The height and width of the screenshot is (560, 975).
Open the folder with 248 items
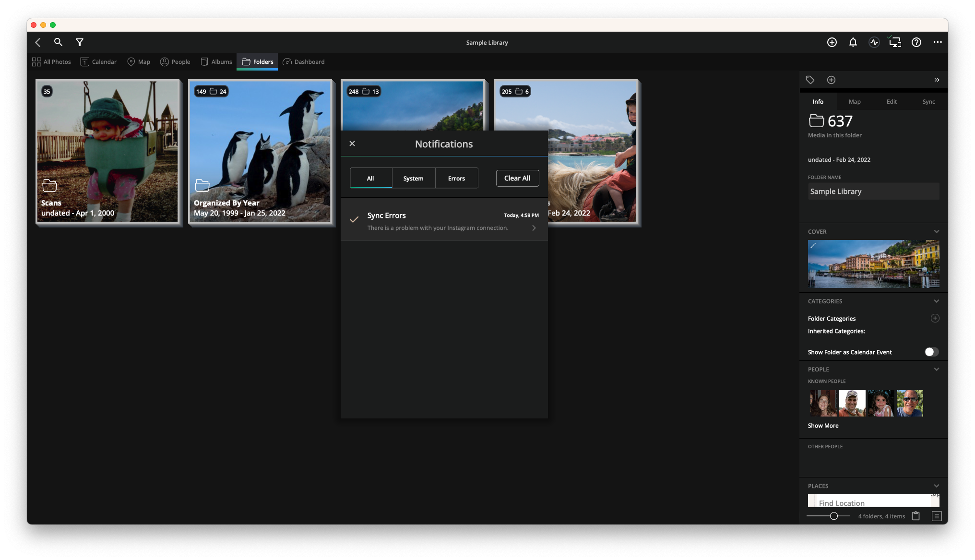pos(413,105)
